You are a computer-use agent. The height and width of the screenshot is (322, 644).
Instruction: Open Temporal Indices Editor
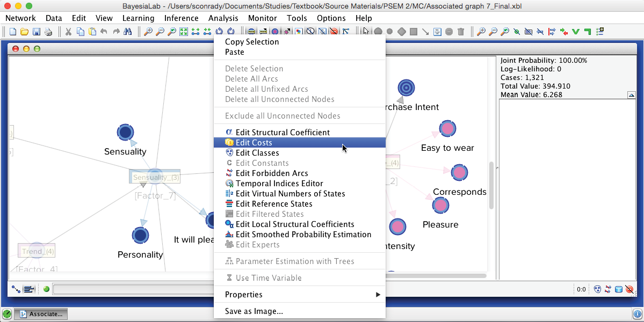(x=299, y=184)
